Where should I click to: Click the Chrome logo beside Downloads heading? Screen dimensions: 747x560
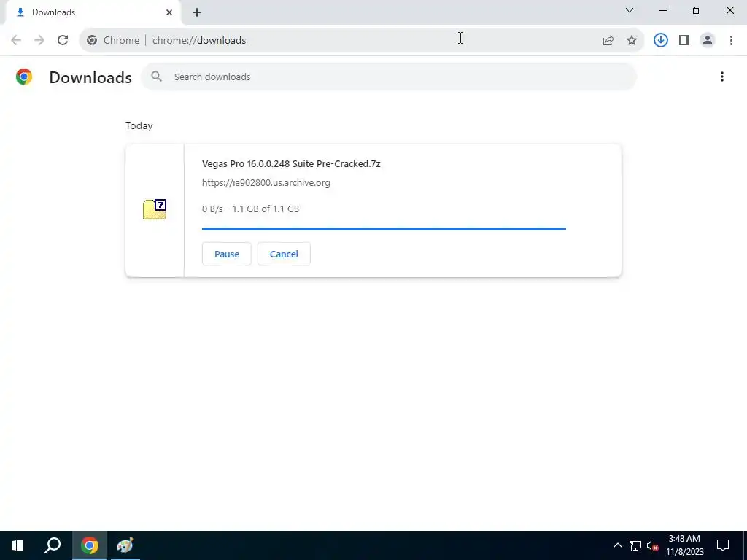point(24,77)
